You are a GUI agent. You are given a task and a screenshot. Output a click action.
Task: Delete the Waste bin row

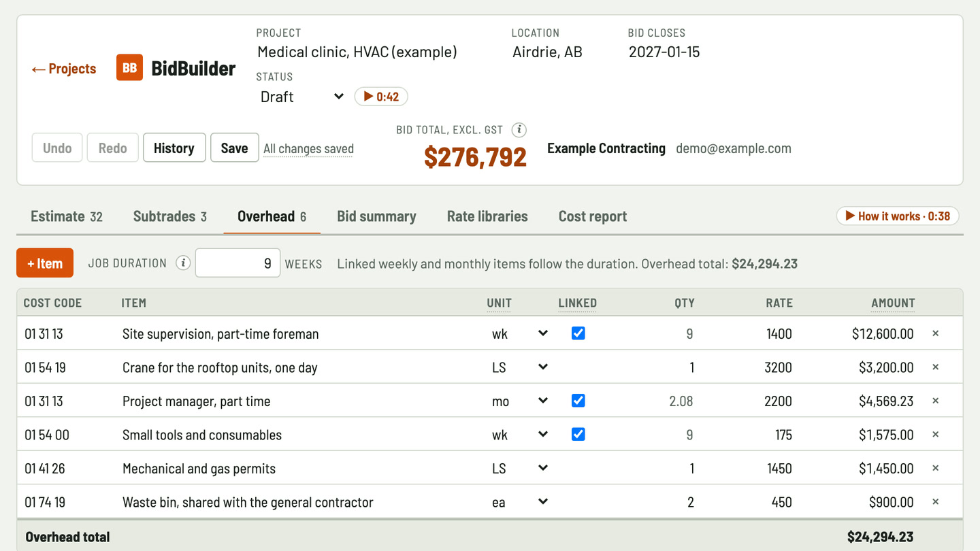[935, 502]
